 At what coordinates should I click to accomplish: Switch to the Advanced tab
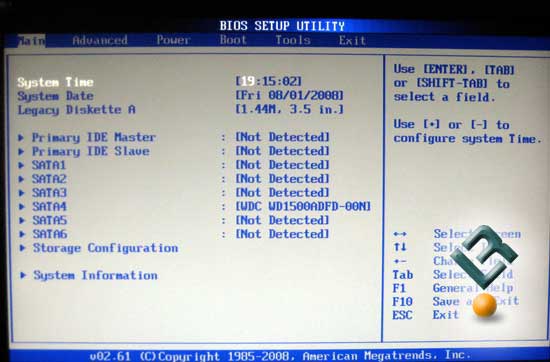click(100, 40)
